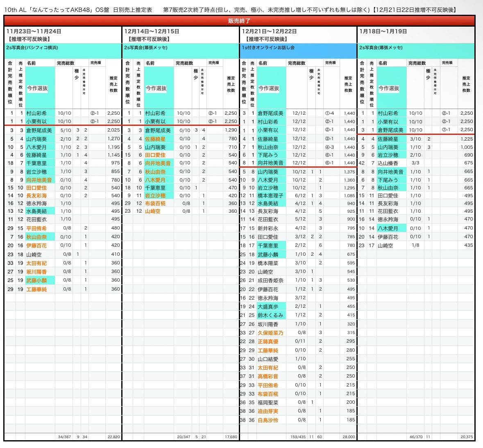
Task: Select the name 込山榛香
Action: pyautogui.click(x=388, y=163)
